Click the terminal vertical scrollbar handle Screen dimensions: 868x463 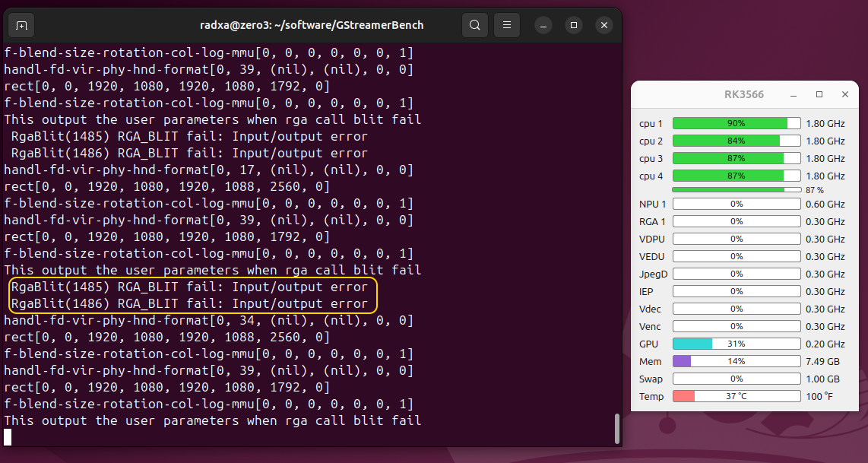point(617,429)
